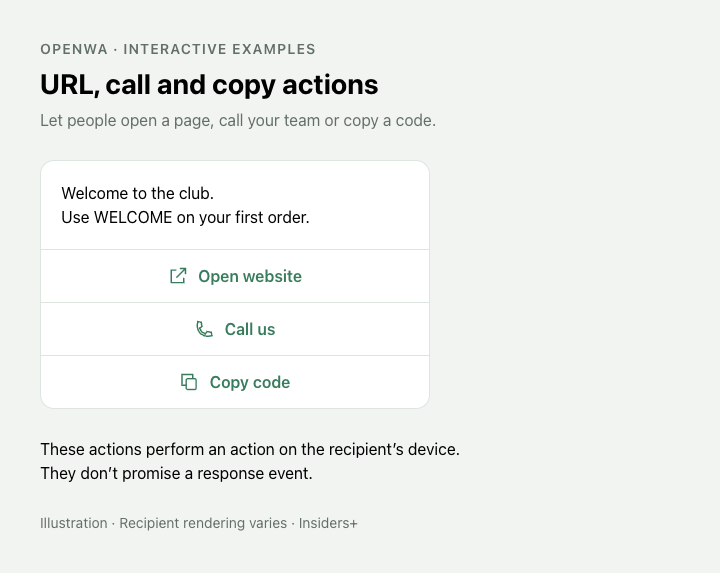
Task: Tap the Call us button label
Action: click(x=250, y=329)
